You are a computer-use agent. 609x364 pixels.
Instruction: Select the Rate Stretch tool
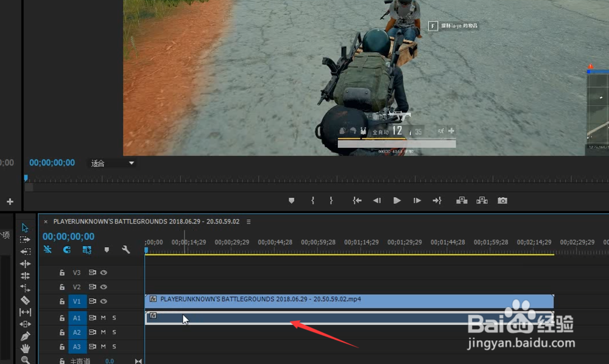tap(25, 288)
